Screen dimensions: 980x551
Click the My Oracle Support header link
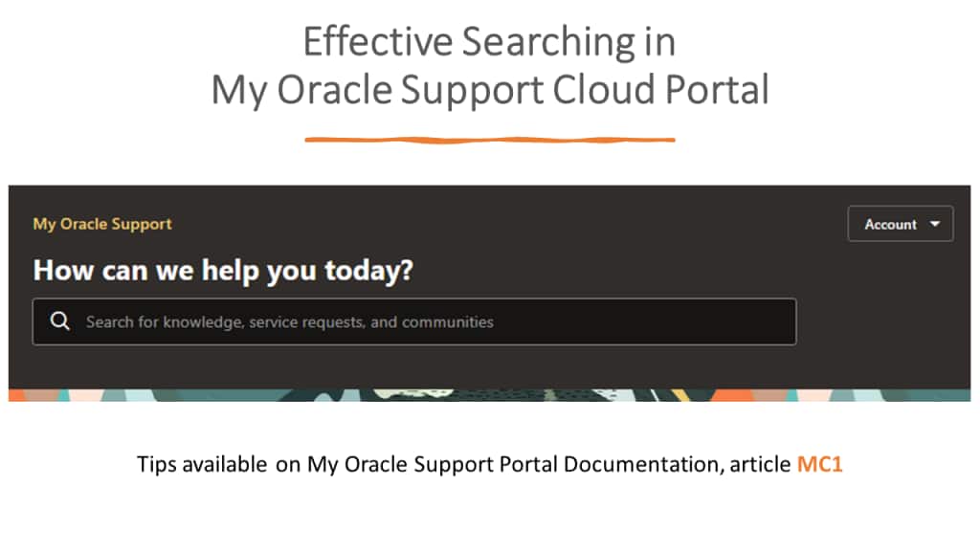point(102,224)
